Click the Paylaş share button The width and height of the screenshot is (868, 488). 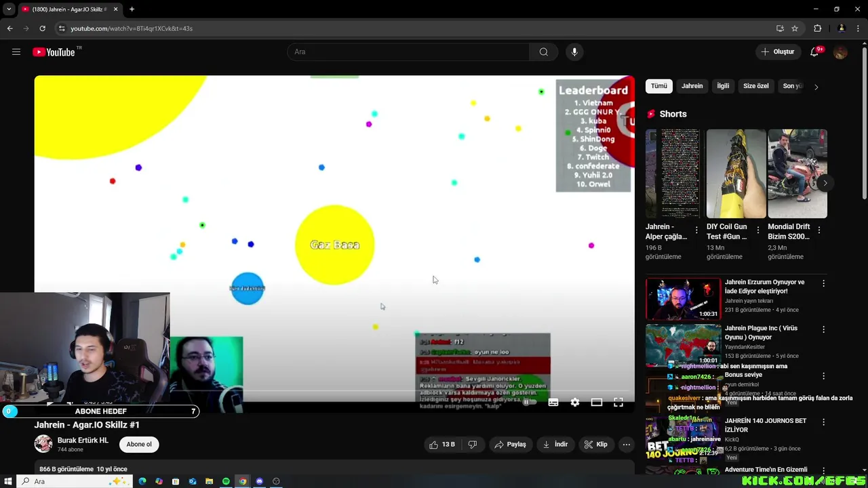511,445
